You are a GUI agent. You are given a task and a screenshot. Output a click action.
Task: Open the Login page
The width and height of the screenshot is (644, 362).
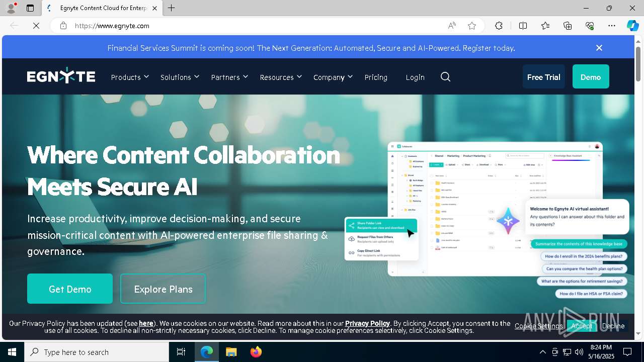[x=415, y=77]
